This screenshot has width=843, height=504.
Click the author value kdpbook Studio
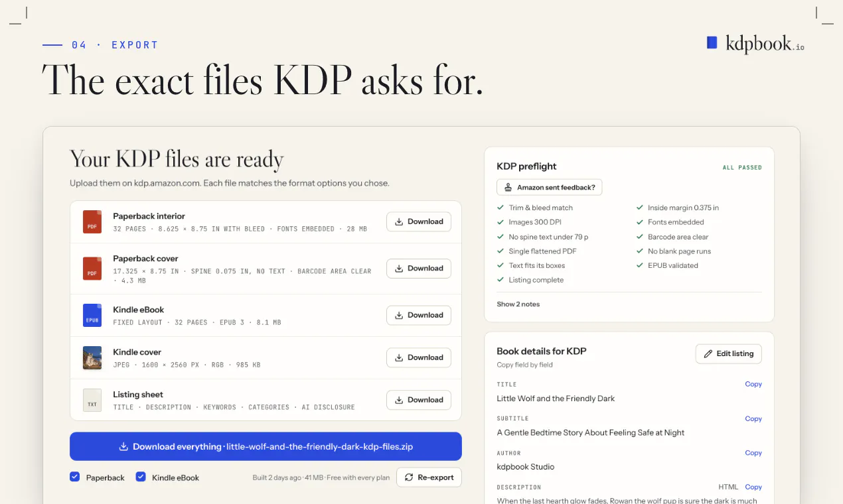pos(525,467)
